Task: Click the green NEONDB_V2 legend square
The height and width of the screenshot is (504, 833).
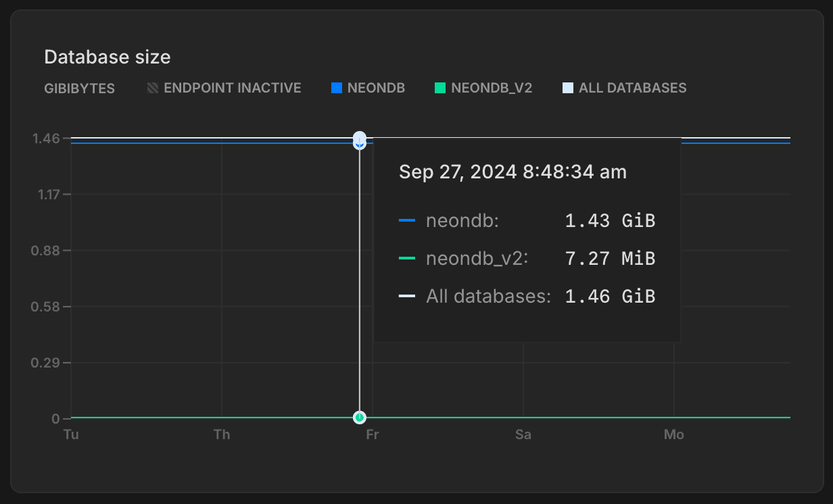Action: pos(442,88)
